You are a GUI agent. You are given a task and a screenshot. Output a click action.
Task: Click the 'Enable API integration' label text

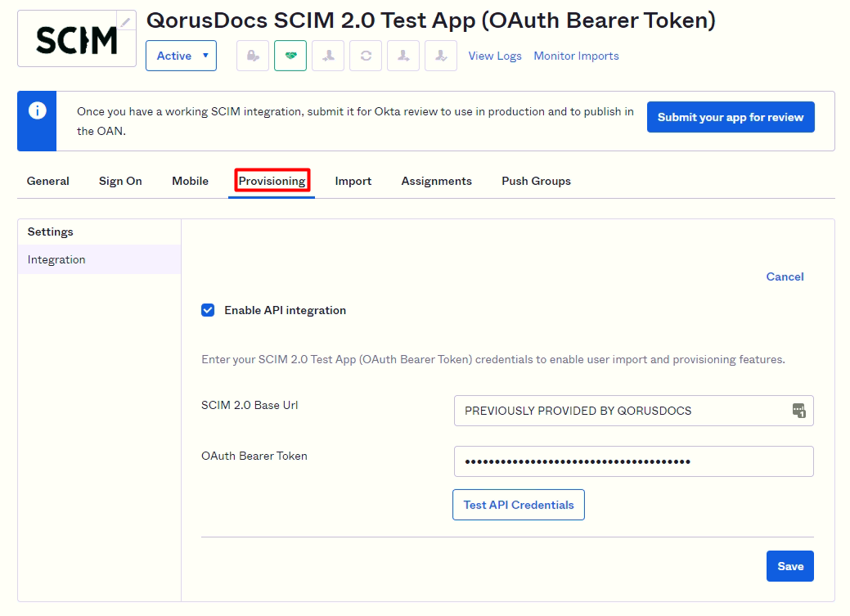coord(286,310)
